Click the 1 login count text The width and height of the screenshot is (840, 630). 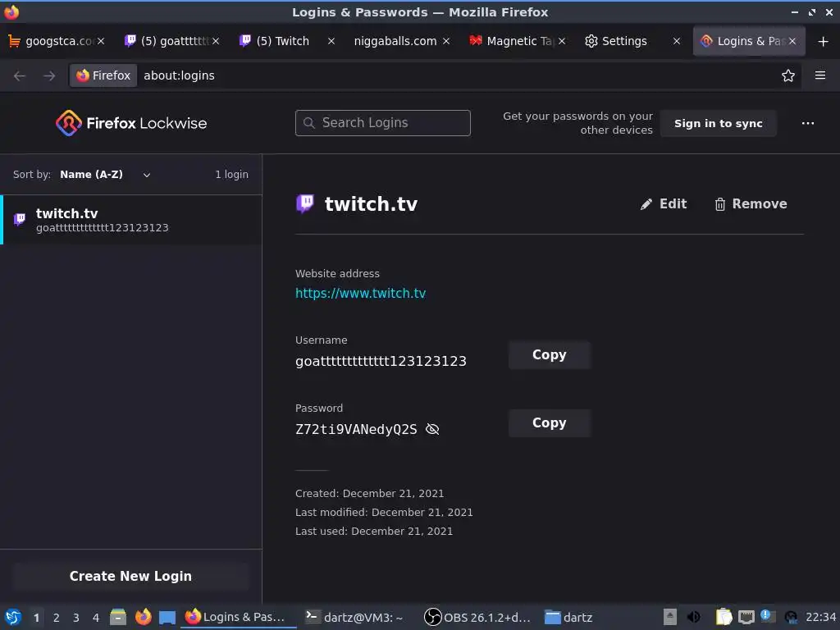tap(231, 175)
